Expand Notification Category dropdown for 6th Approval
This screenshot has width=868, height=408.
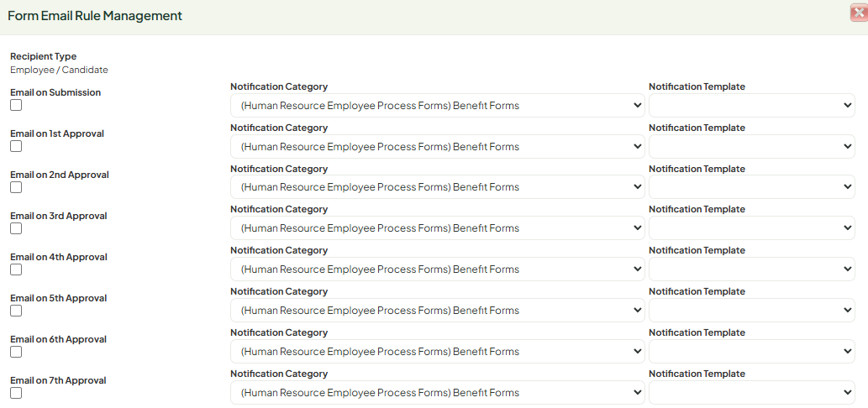tap(437, 351)
